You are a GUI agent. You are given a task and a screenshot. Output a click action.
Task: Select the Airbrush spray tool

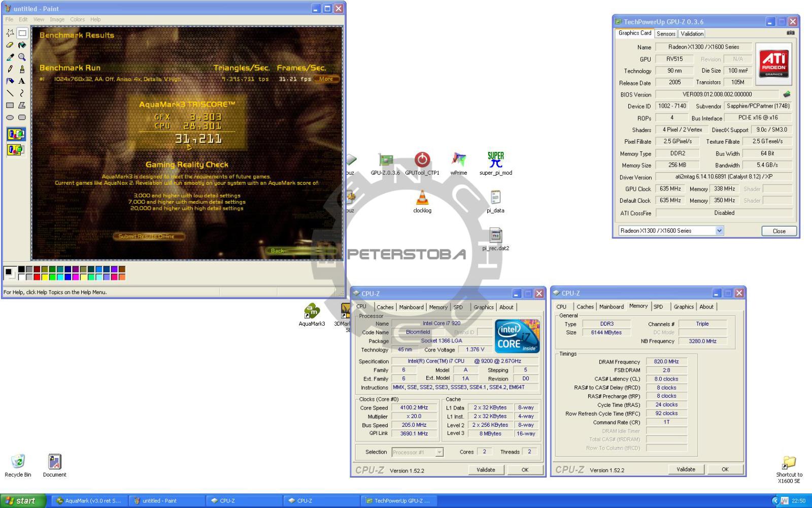(x=10, y=81)
